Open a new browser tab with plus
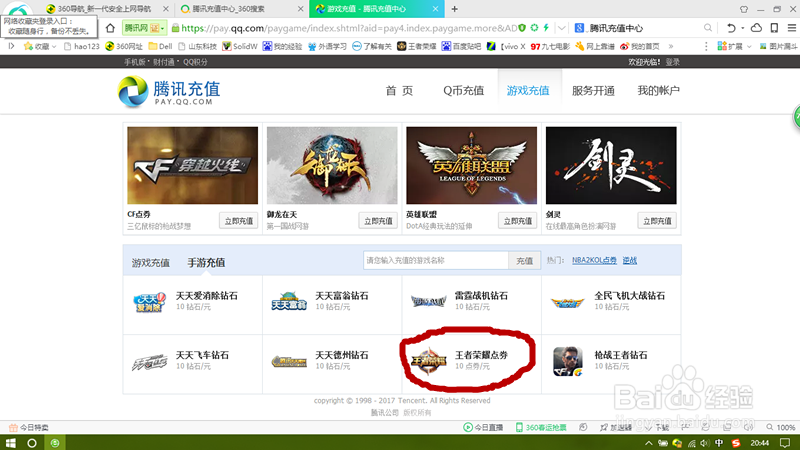This screenshot has height=450, width=800. click(x=454, y=9)
